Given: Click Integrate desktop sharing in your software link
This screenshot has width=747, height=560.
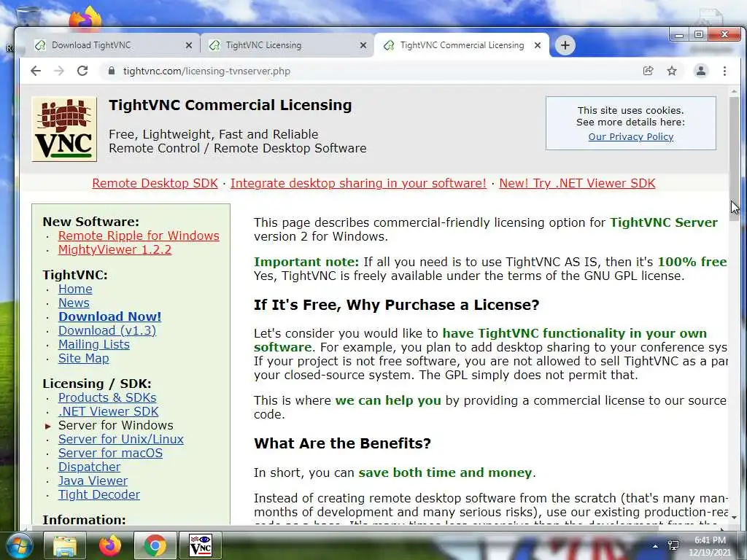Looking at the screenshot, I should pos(358,183).
